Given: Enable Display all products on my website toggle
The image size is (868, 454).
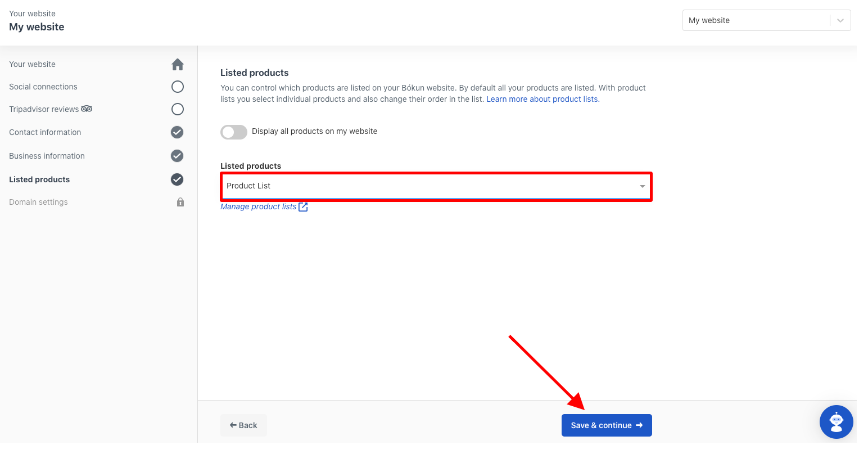Looking at the screenshot, I should click(x=234, y=132).
